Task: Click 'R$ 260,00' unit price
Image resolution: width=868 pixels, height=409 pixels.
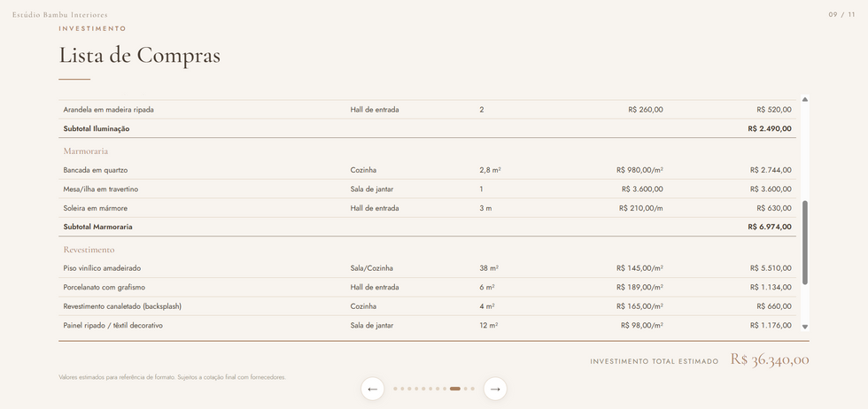Action: coord(646,110)
